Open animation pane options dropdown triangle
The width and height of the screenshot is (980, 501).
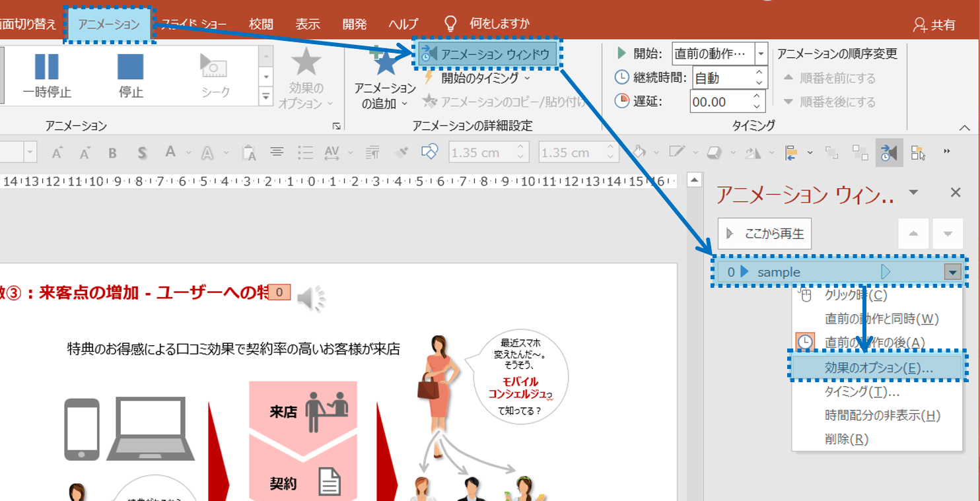913,192
